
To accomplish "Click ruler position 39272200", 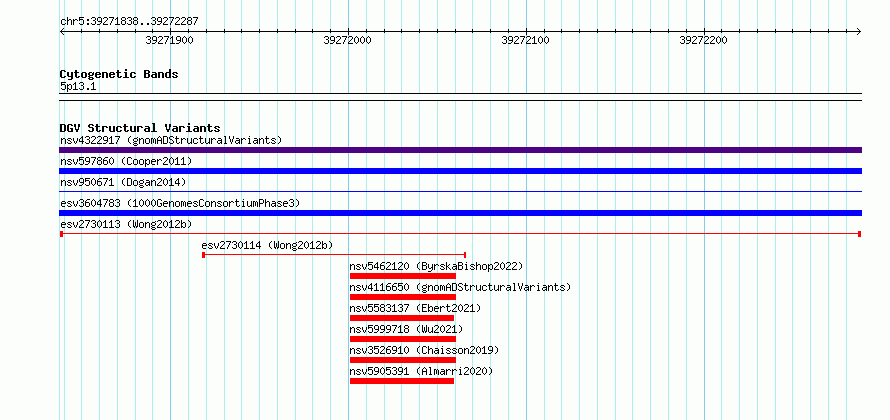I will point(704,40).
